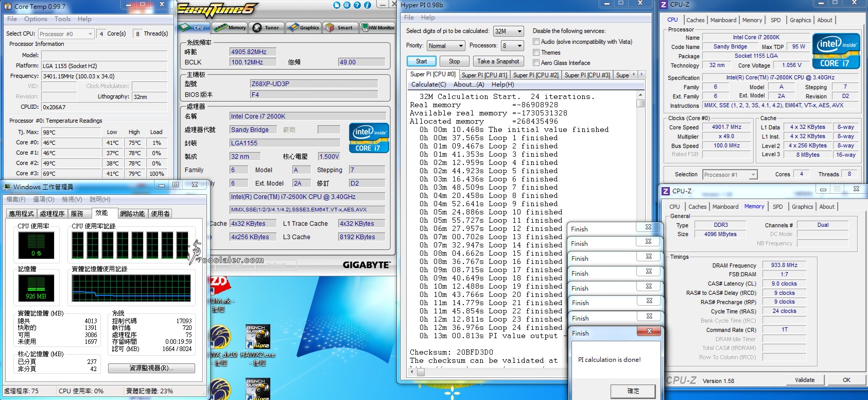Open the SPD tab in lower CPU-Z window
868x400 pixels.
[777, 207]
